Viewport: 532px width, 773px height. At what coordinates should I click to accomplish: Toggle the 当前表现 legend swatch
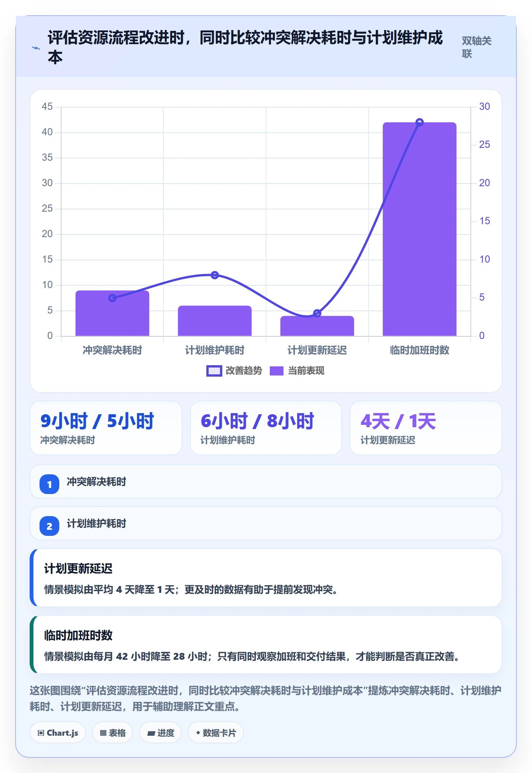[277, 371]
